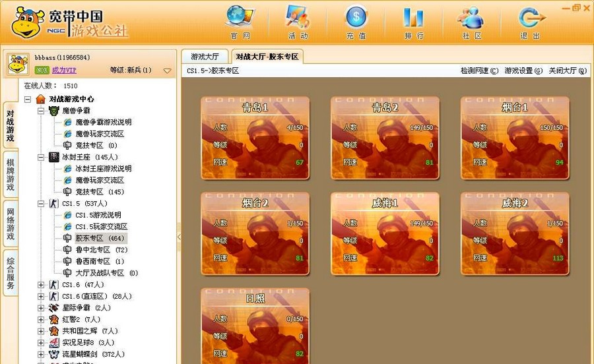The image size is (594, 364).
Task: Open 游戏设置(G)
Action: [523, 71]
